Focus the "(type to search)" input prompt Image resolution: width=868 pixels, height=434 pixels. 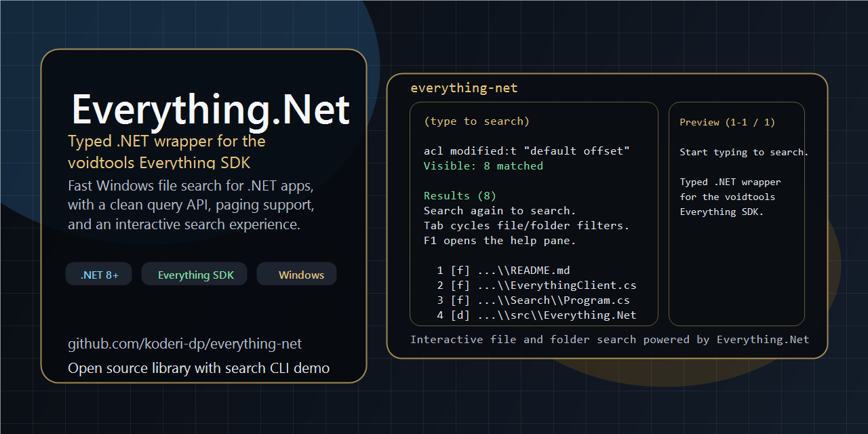[477, 121]
